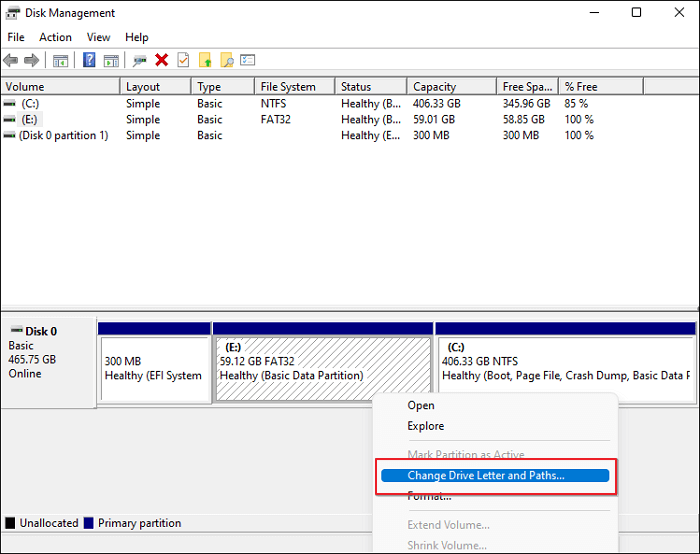Screen dimensions: 700x554
Task: Click the Properties checkmark document icon
Action: click(183, 60)
